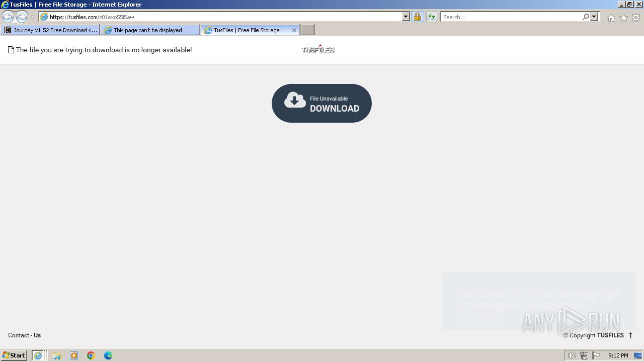The width and height of the screenshot is (644, 362).
Task: Open File Explorer from taskbar
Action: coord(57,355)
